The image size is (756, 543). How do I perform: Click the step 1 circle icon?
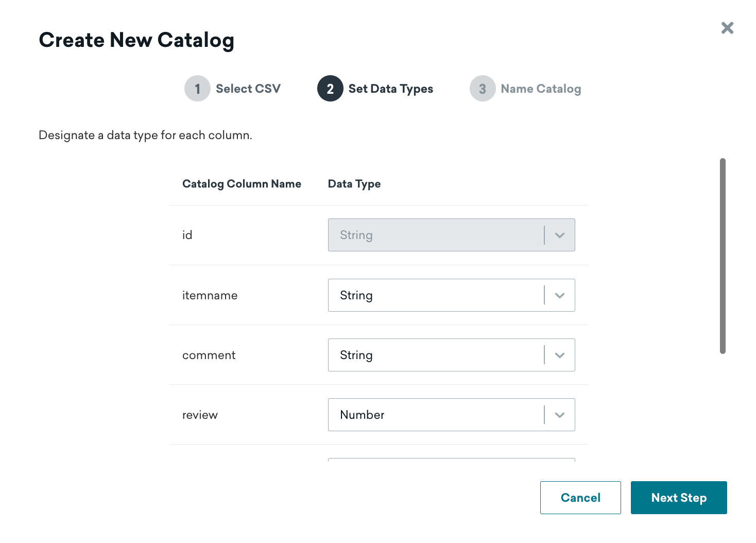(x=197, y=89)
